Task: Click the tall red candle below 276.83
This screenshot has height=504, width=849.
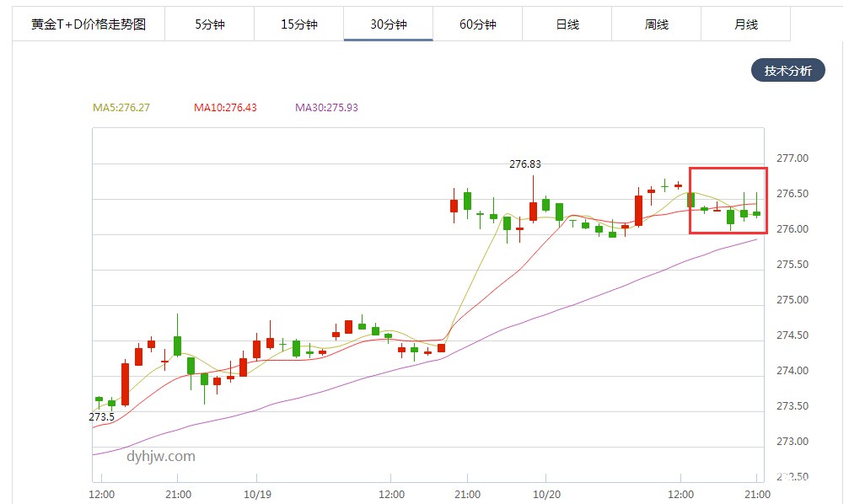Action: click(533, 211)
